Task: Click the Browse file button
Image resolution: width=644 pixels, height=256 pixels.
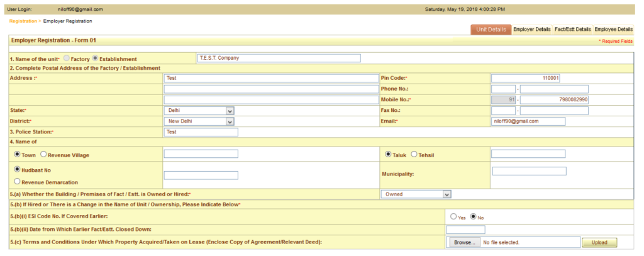Action: [464, 242]
